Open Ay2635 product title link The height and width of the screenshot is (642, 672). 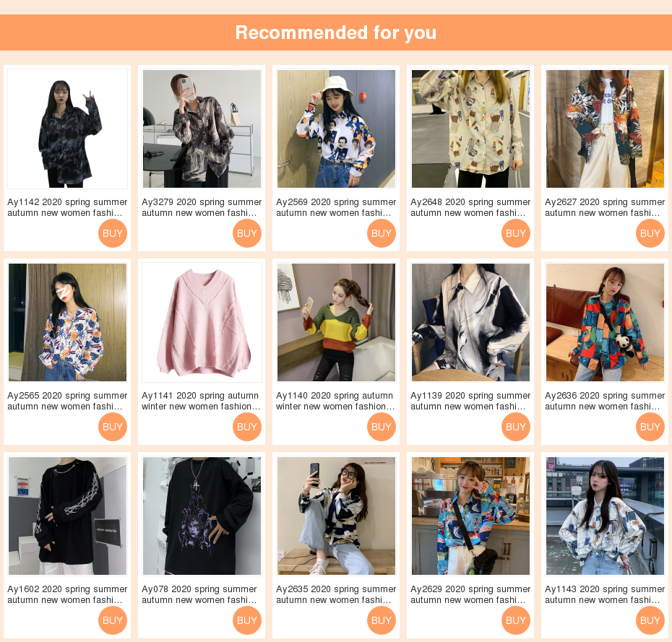coord(336,594)
